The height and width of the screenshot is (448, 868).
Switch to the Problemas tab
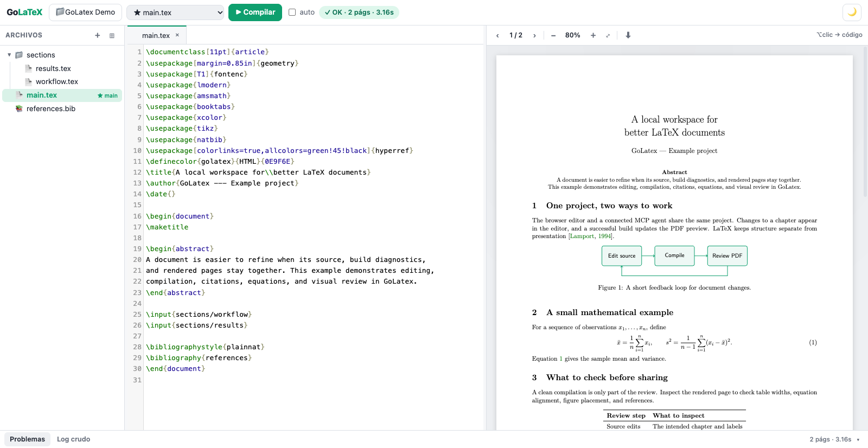(x=27, y=439)
